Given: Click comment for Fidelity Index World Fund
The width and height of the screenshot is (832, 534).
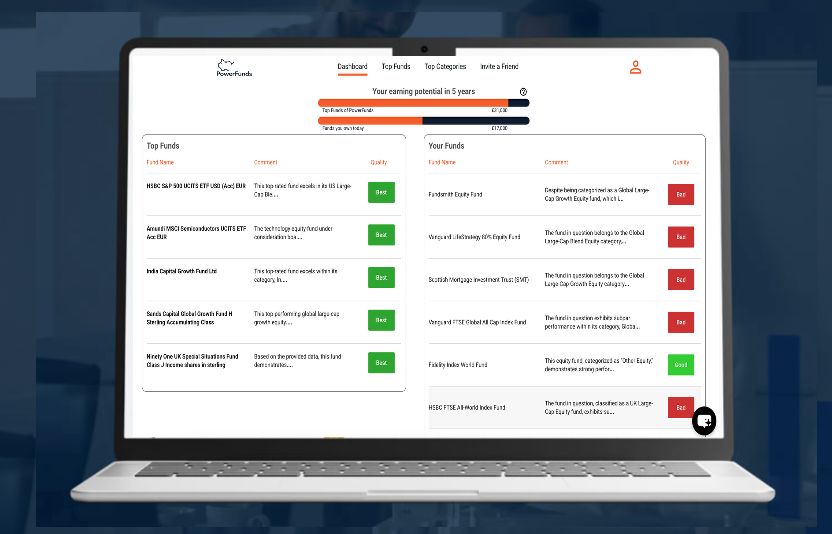Looking at the screenshot, I should tap(599, 365).
